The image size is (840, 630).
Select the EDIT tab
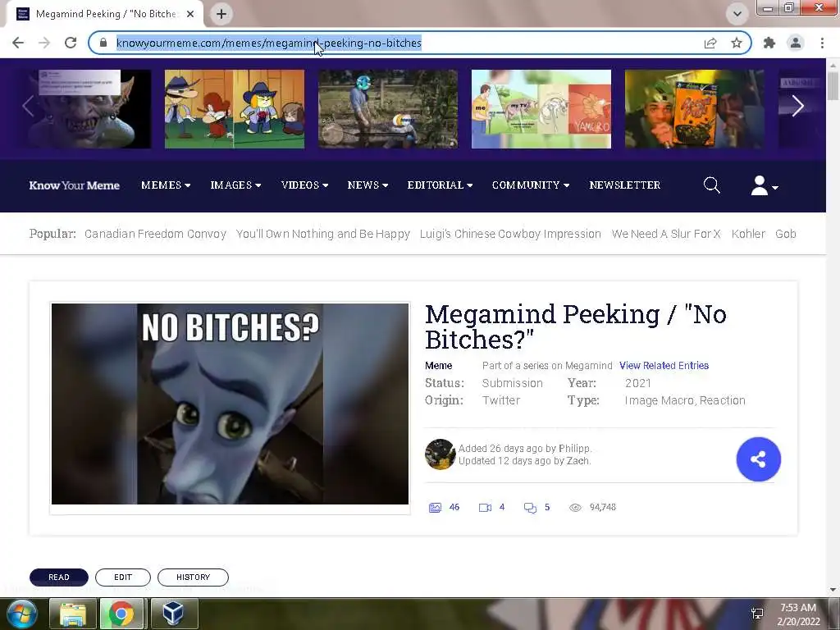[123, 577]
